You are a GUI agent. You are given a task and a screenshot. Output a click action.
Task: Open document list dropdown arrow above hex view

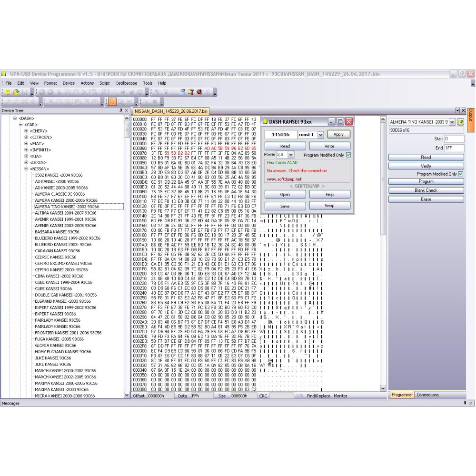click(x=457, y=110)
